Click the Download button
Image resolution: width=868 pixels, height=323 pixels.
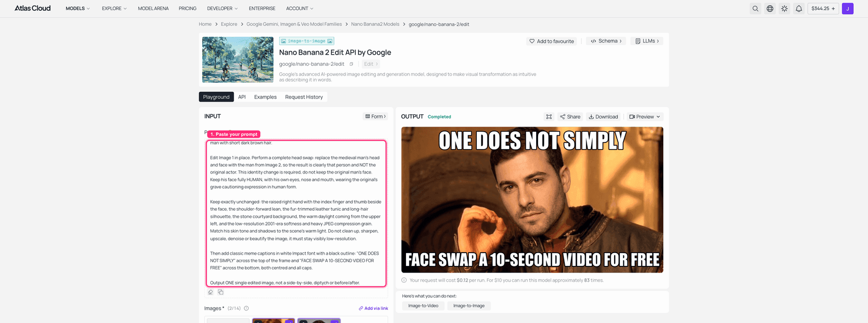tap(604, 117)
